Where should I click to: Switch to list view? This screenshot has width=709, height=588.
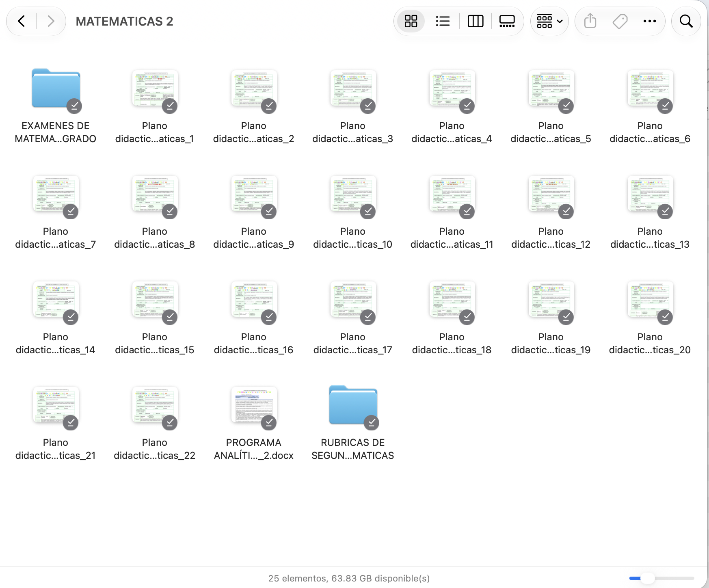click(443, 21)
